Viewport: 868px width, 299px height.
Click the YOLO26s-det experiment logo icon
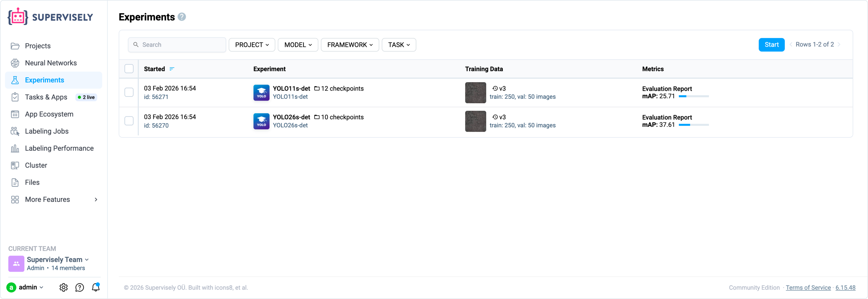tap(261, 121)
